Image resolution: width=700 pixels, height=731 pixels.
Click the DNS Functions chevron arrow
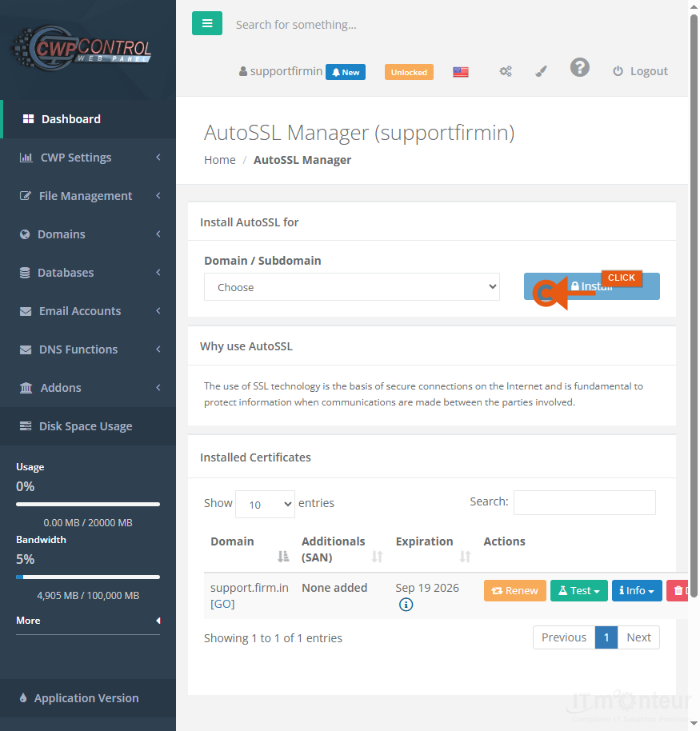158,349
